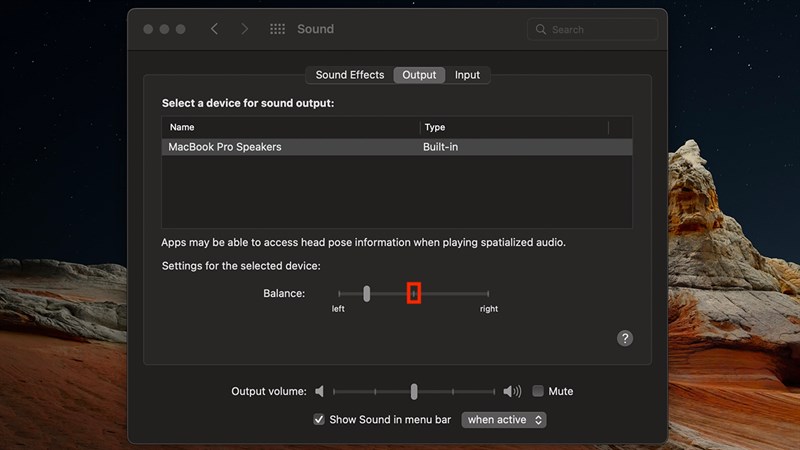The height and width of the screenshot is (450, 800).
Task: Click the Balance slider thumb
Action: click(367, 293)
